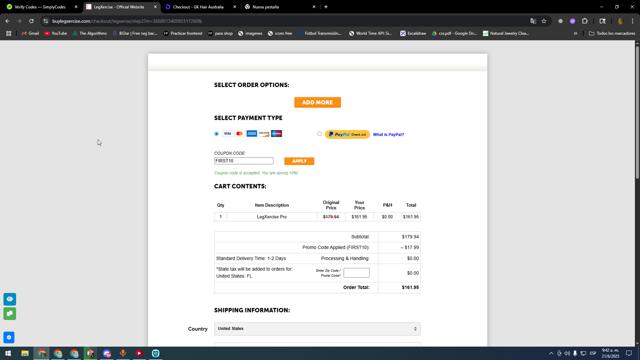Open the blue gear widget at bottom left
Screen dimensions: 640x360
[9, 337]
